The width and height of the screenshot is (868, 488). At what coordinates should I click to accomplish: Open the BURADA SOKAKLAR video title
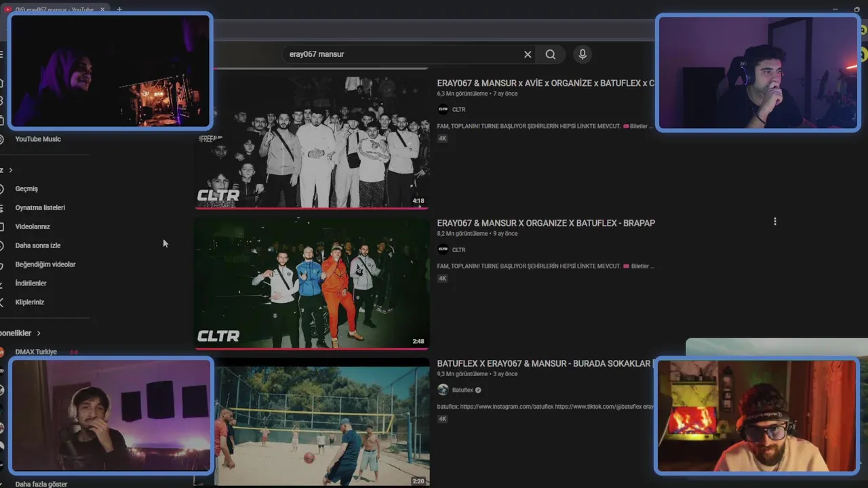pos(544,363)
